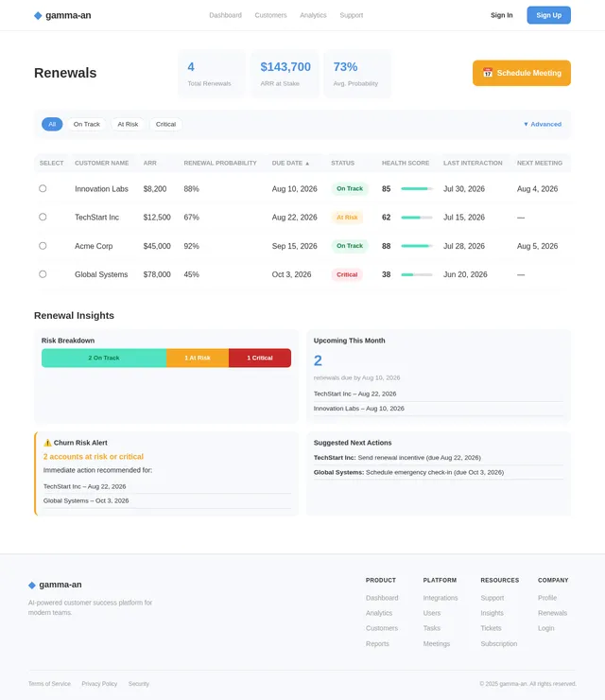Click Global Systems name in the table
Screen dimensions: 605x700
coord(101,274)
